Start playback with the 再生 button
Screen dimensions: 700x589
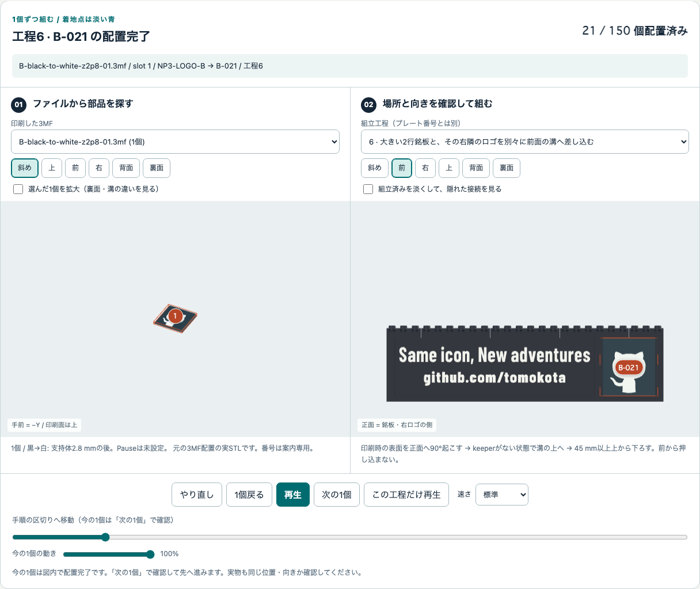point(293,495)
